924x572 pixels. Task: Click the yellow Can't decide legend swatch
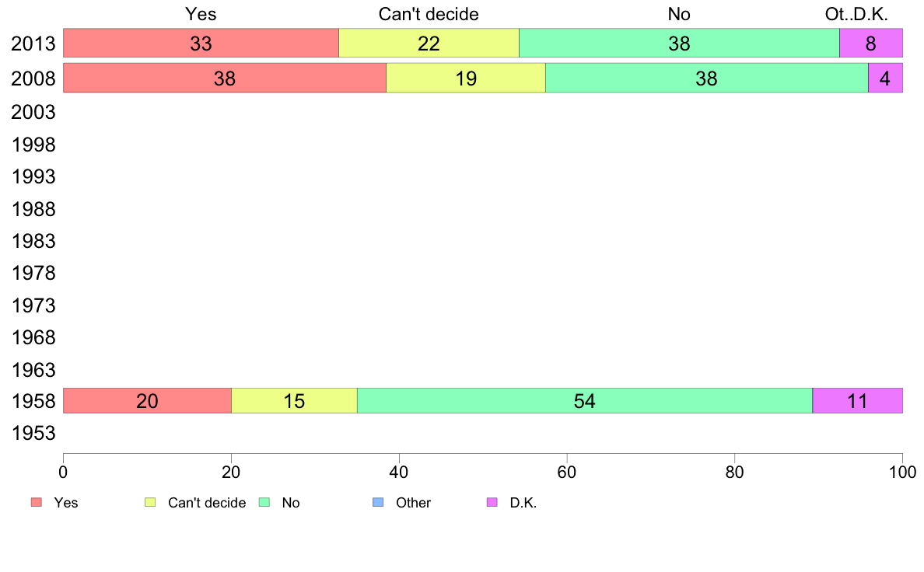click(151, 503)
